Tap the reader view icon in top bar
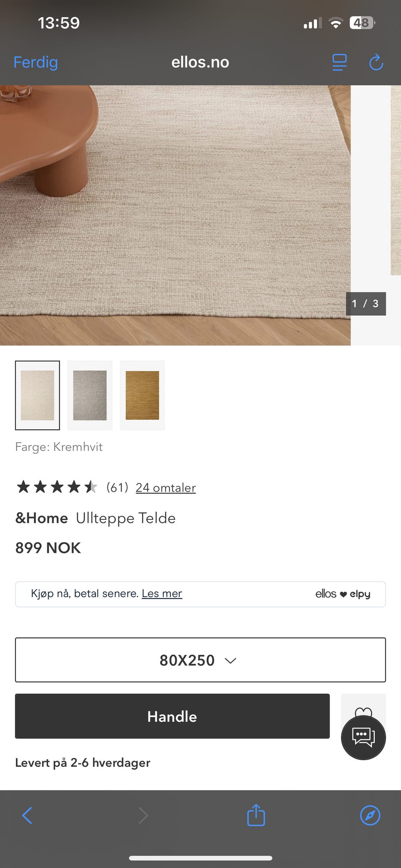The image size is (401, 868). tap(339, 63)
